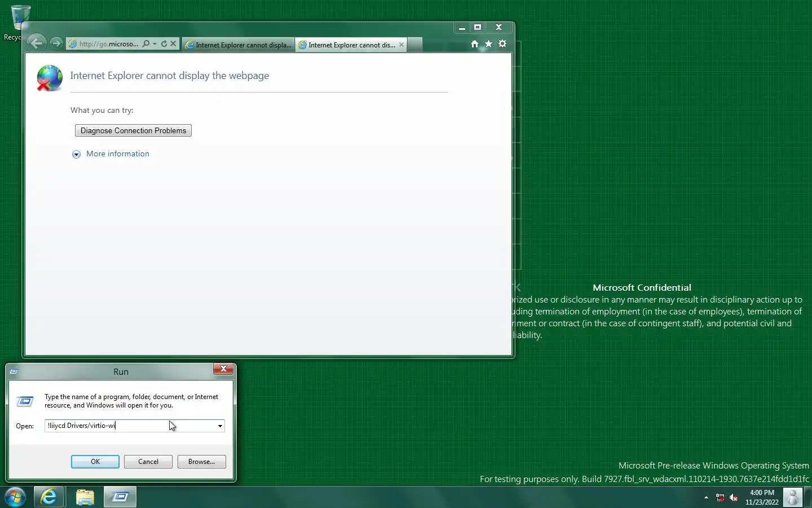The width and height of the screenshot is (812, 508).
Task: Click Diagnose Connection Problems button
Action: (x=133, y=130)
